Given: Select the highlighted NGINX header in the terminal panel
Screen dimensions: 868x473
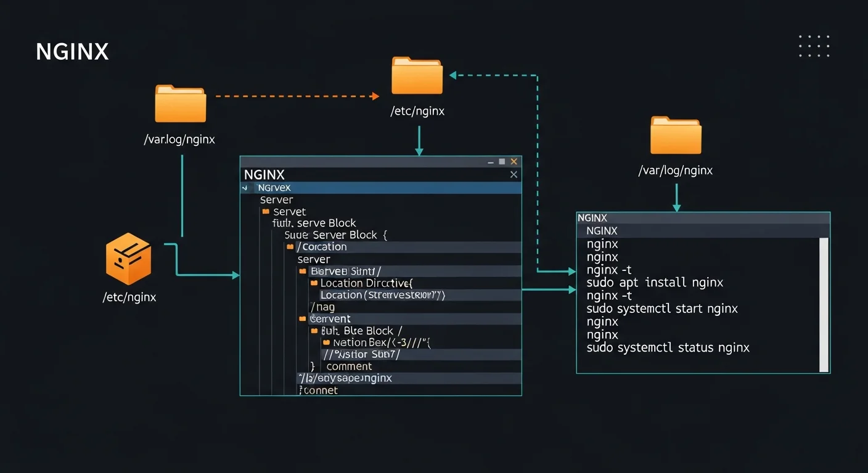Looking at the screenshot, I should pos(602,230).
